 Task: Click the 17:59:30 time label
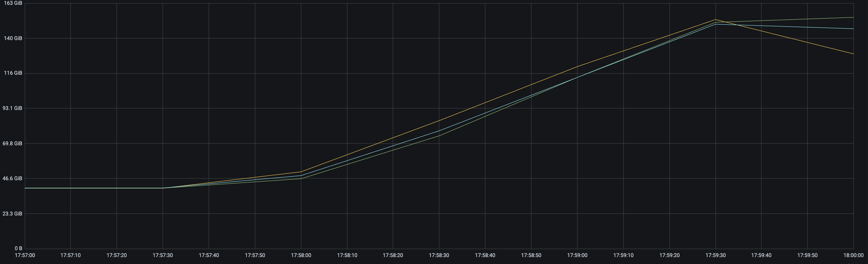pos(715,255)
